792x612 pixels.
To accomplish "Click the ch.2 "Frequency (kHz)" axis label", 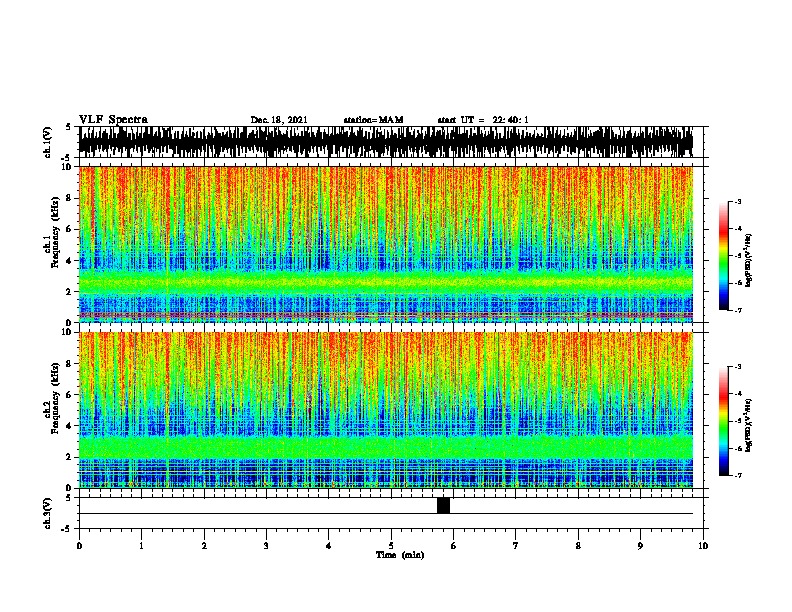I will tap(55, 398).
